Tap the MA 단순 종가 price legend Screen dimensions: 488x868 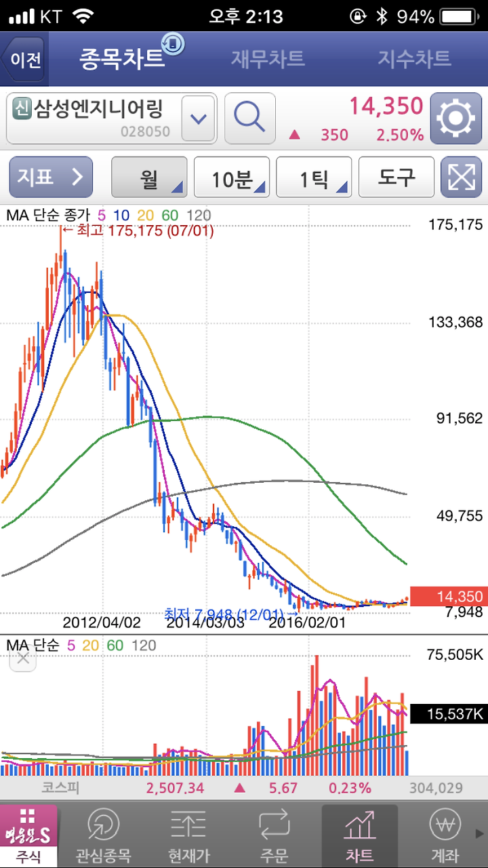[49, 216]
